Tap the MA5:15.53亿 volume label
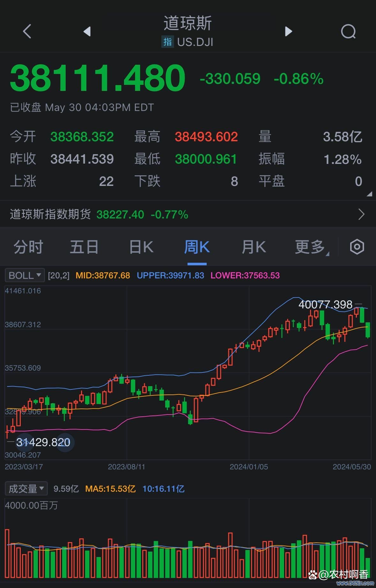The height and width of the screenshot is (588, 376). click(110, 489)
